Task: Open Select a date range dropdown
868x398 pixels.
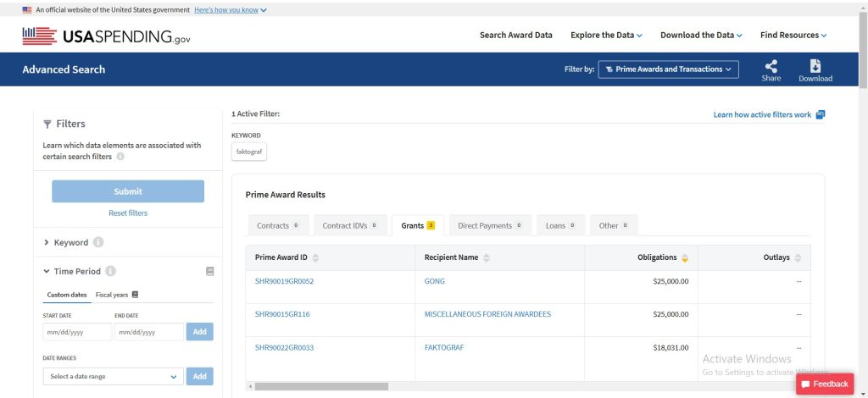Action: (x=113, y=377)
